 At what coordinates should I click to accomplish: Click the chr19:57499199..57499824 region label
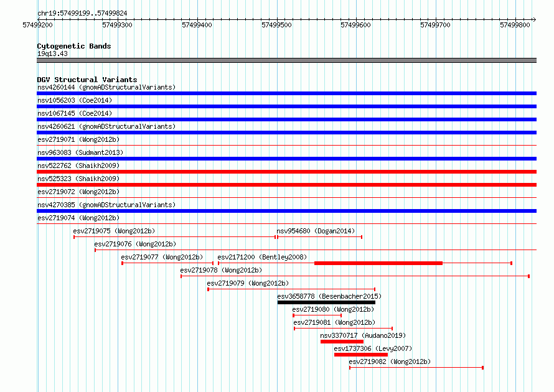click(82, 13)
